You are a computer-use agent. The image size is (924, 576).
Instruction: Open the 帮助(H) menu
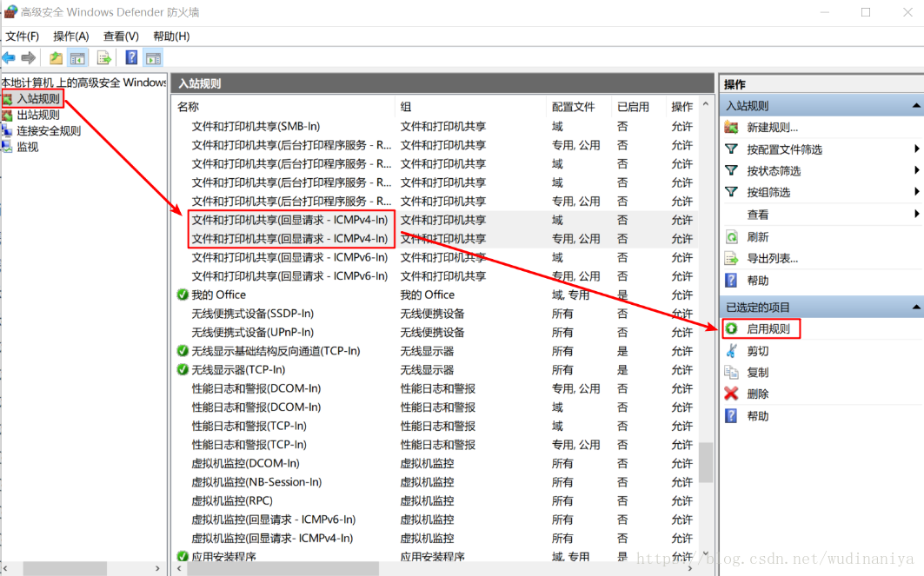coord(171,36)
